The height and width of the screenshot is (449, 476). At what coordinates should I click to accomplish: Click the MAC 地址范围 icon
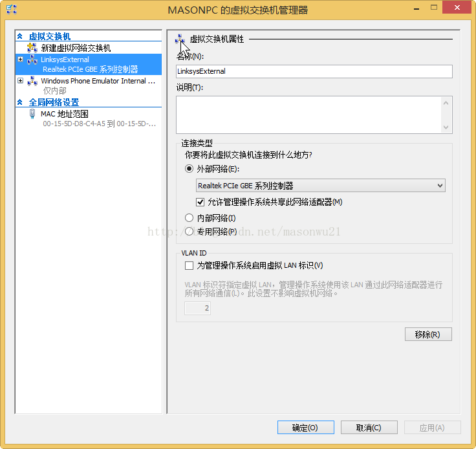click(32, 114)
